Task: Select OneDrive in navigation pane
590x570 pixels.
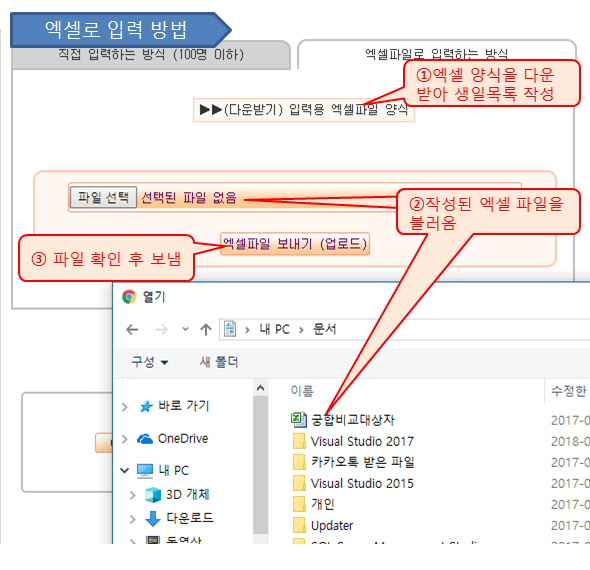Action: [183, 439]
